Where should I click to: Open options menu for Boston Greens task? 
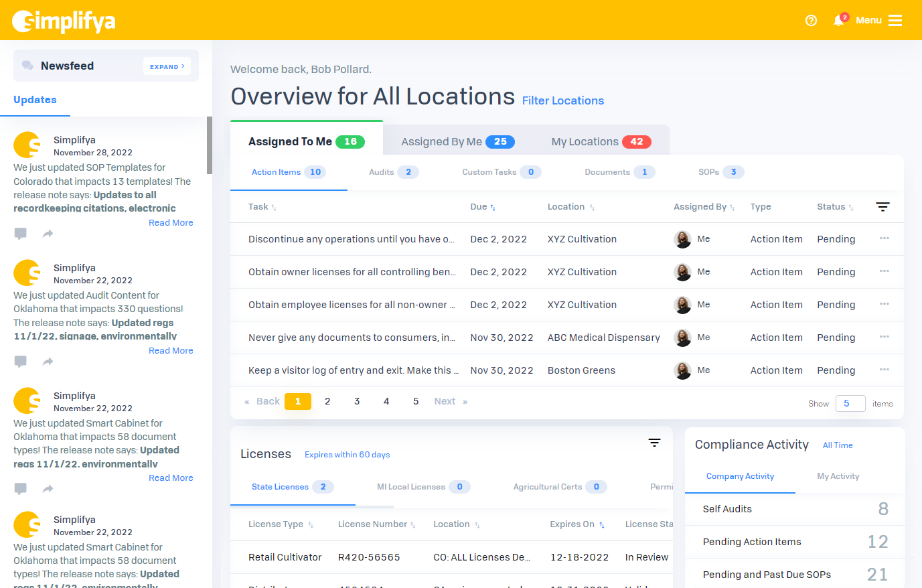tap(884, 370)
